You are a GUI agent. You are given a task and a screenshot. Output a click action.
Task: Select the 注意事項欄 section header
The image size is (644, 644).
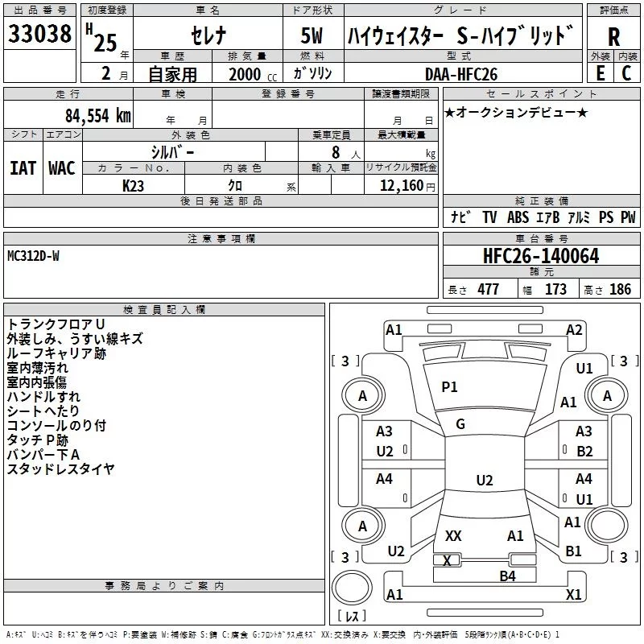[221, 238]
